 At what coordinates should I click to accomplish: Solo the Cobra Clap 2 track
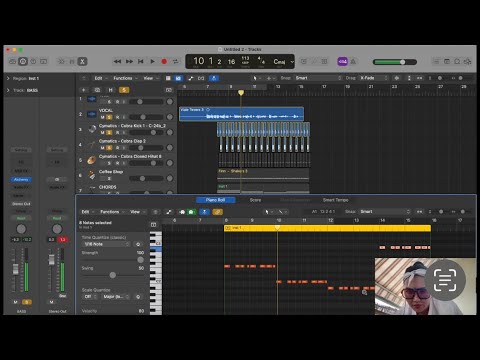[x=109, y=148]
